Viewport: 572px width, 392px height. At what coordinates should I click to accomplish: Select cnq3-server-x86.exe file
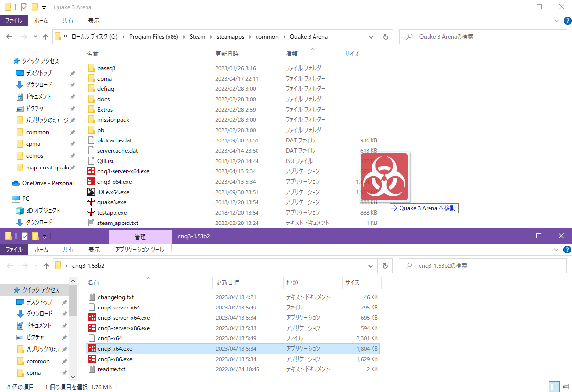point(124,328)
